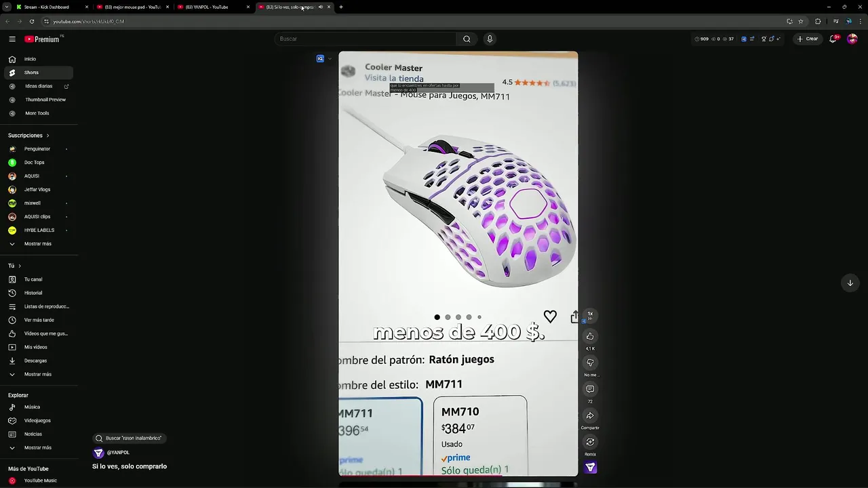Open HYBE LABELS subscription channel
This screenshot has width=868, height=488.
(39, 230)
